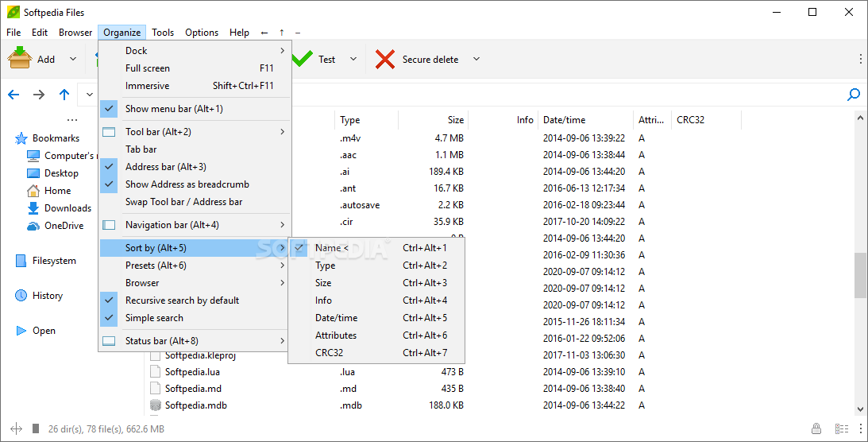Sort by the Size column header
Screen dimensions: 868x442
point(434,119)
